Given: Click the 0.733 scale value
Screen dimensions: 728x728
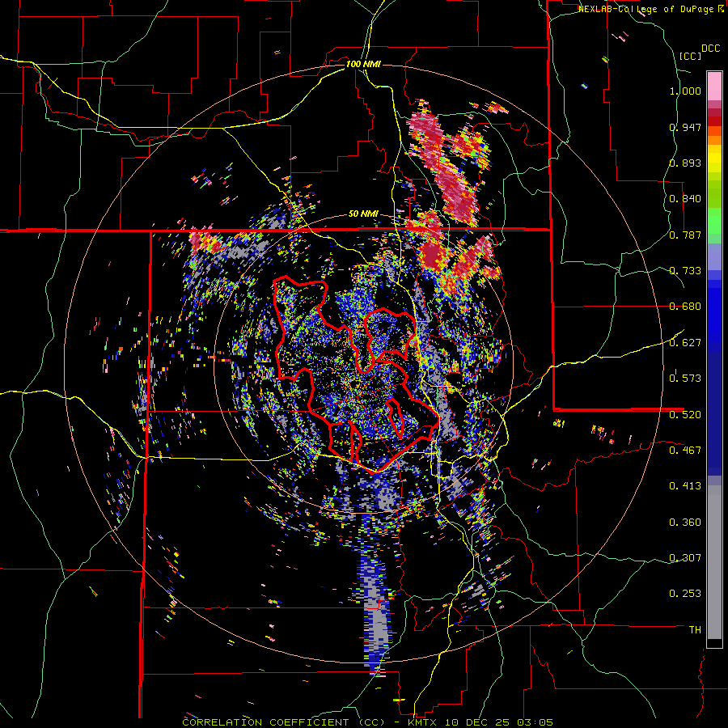Looking at the screenshot, I should [x=685, y=271].
